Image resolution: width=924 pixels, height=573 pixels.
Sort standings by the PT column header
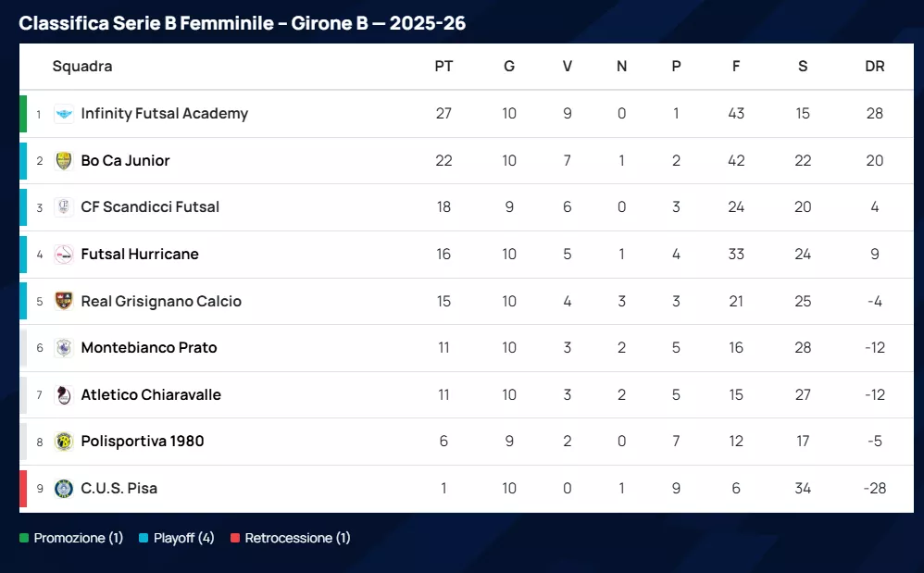(443, 67)
